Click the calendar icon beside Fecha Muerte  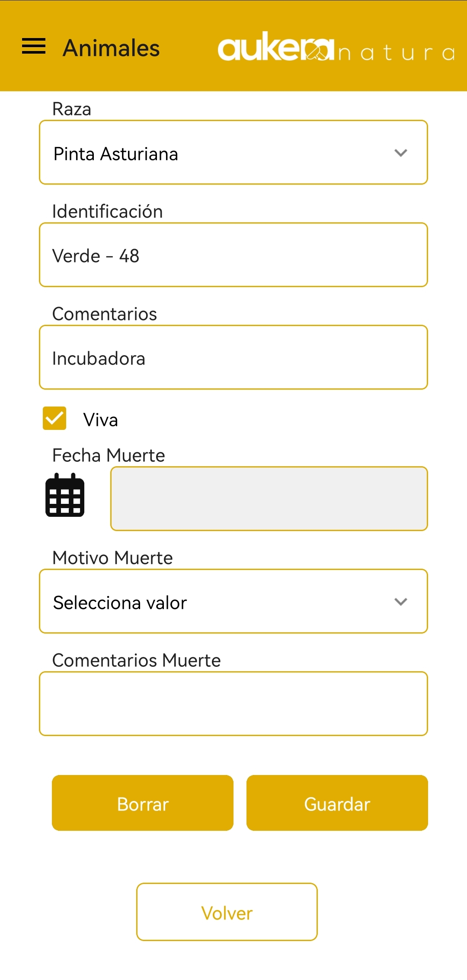click(x=65, y=496)
